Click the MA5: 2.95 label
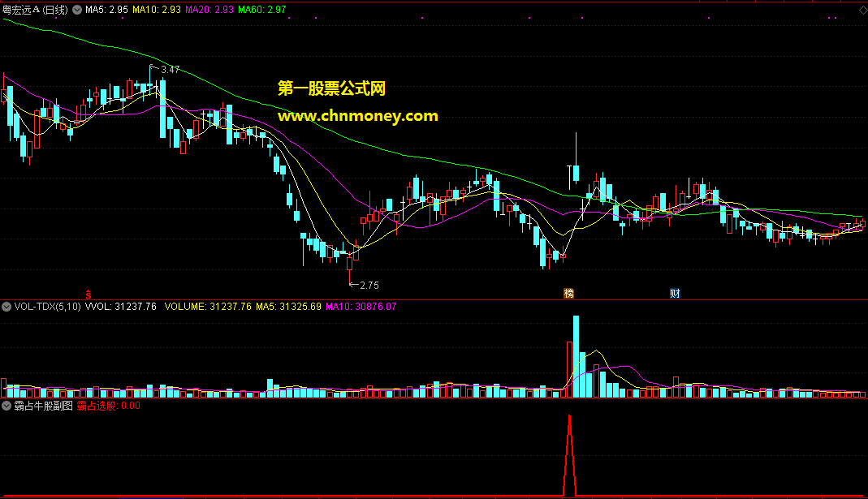Screen dimensions: 868x499 pyautogui.click(x=106, y=10)
